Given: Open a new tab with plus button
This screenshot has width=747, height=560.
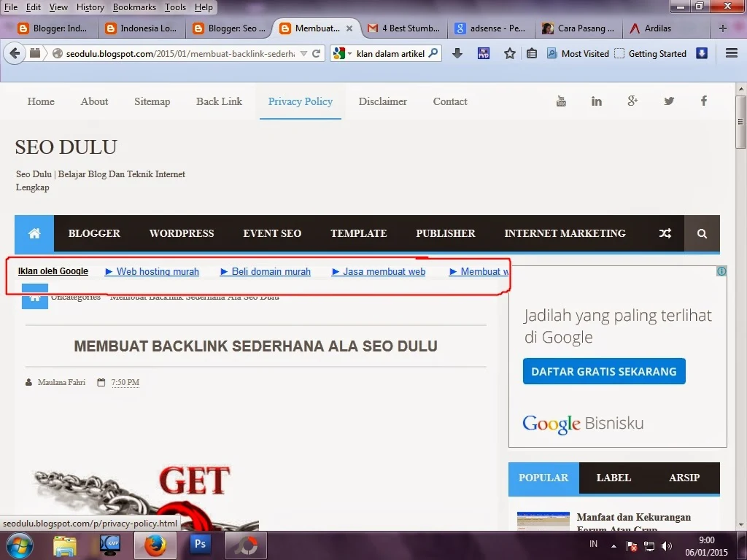Looking at the screenshot, I should [723, 28].
